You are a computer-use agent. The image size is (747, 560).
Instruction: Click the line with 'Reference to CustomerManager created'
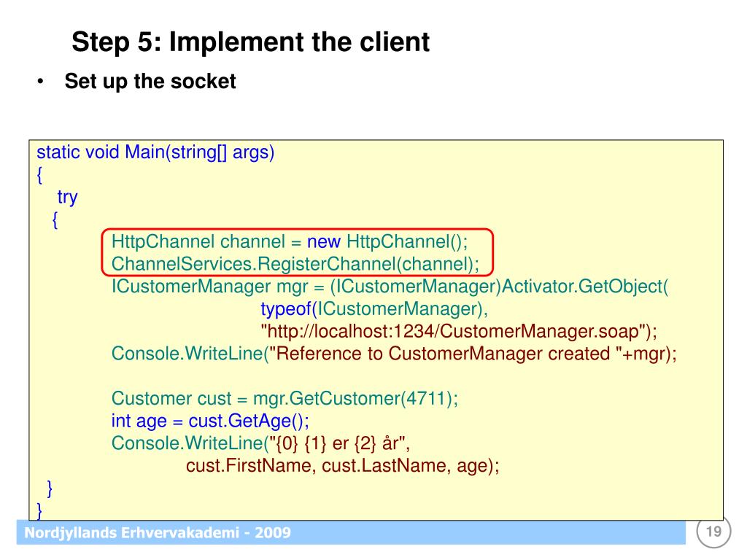[394, 354]
